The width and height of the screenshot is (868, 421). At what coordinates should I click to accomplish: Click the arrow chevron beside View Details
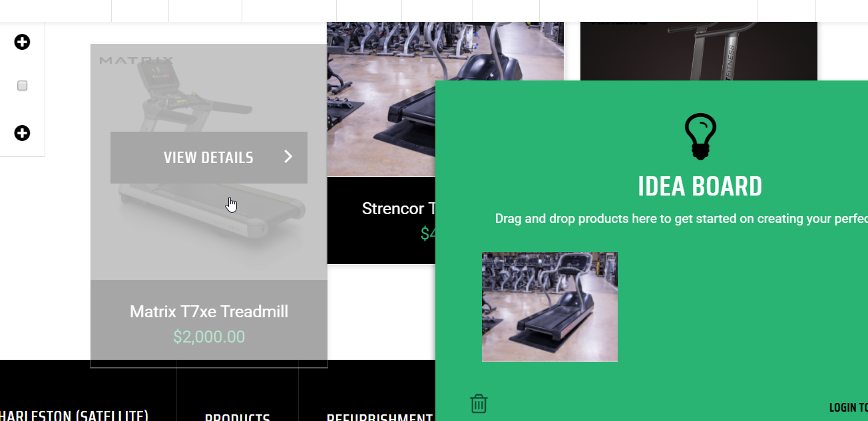click(288, 156)
